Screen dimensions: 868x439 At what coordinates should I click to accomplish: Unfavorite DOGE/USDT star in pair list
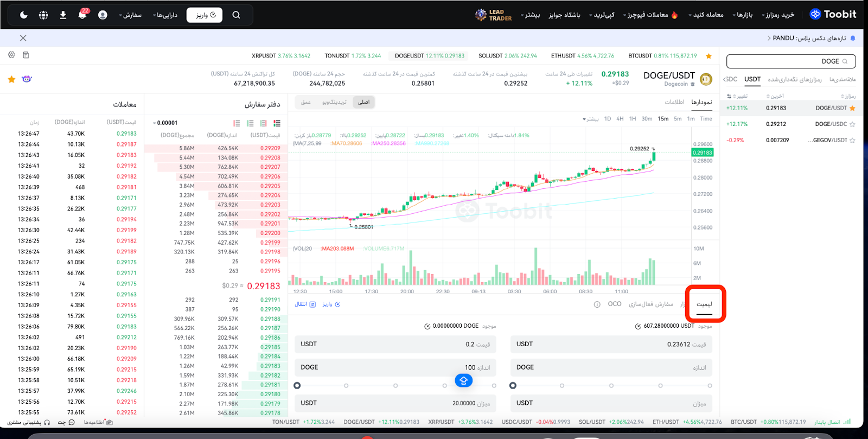pyautogui.click(x=852, y=108)
